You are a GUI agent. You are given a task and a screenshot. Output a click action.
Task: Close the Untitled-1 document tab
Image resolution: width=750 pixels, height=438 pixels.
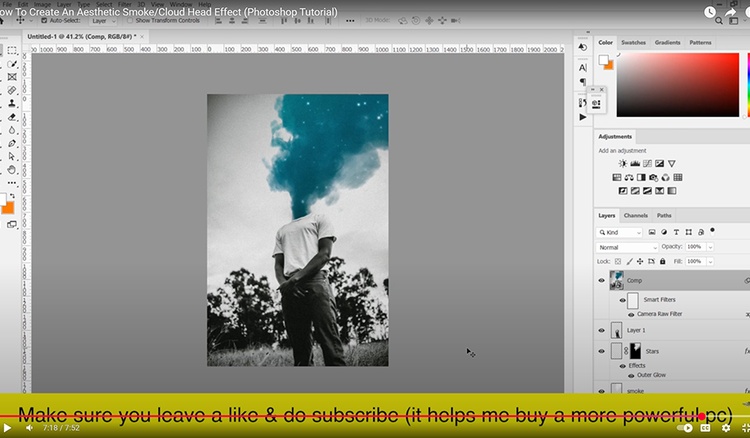(x=142, y=36)
